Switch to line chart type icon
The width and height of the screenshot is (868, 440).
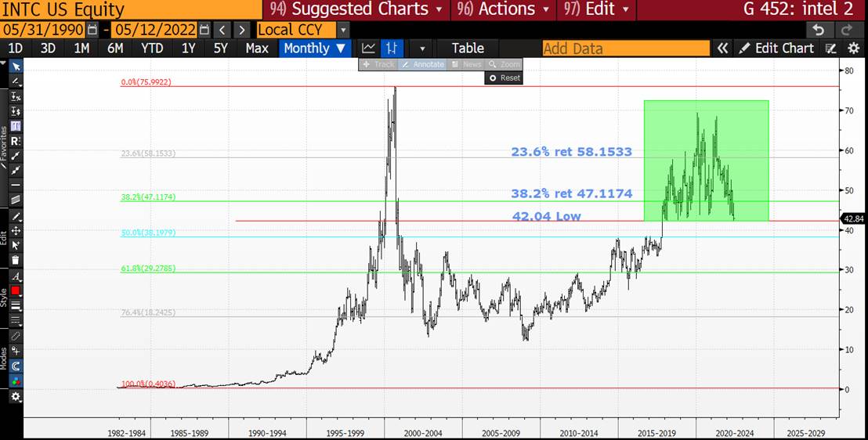(x=368, y=49)
